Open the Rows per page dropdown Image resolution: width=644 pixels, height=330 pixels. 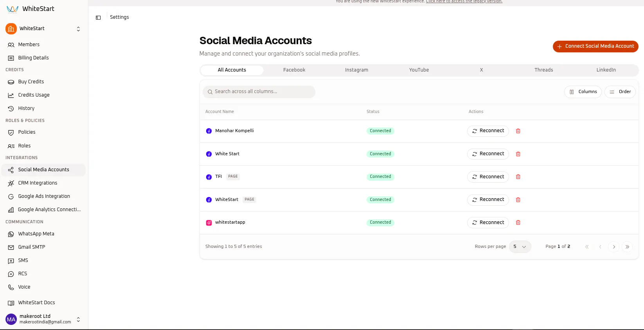point(520,247)
